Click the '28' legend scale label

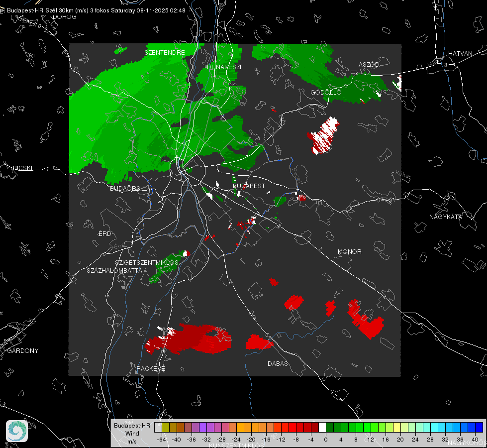[430, 440]
